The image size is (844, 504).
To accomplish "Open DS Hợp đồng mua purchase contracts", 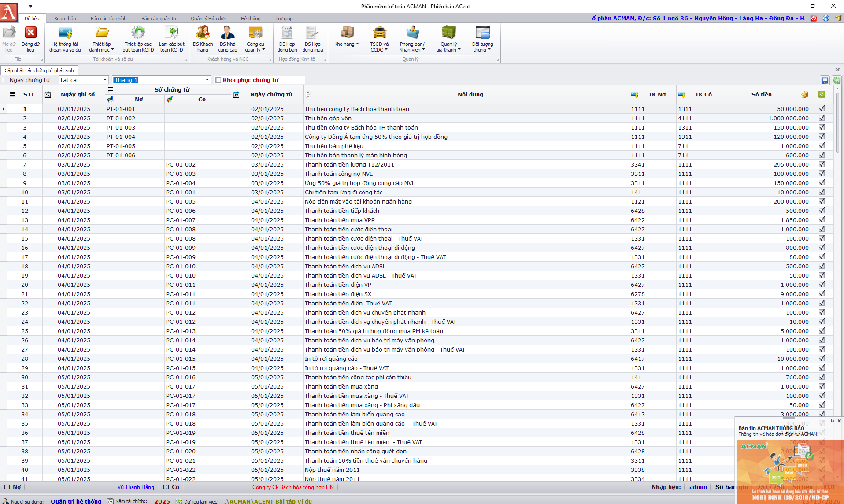I will (313, 39).
